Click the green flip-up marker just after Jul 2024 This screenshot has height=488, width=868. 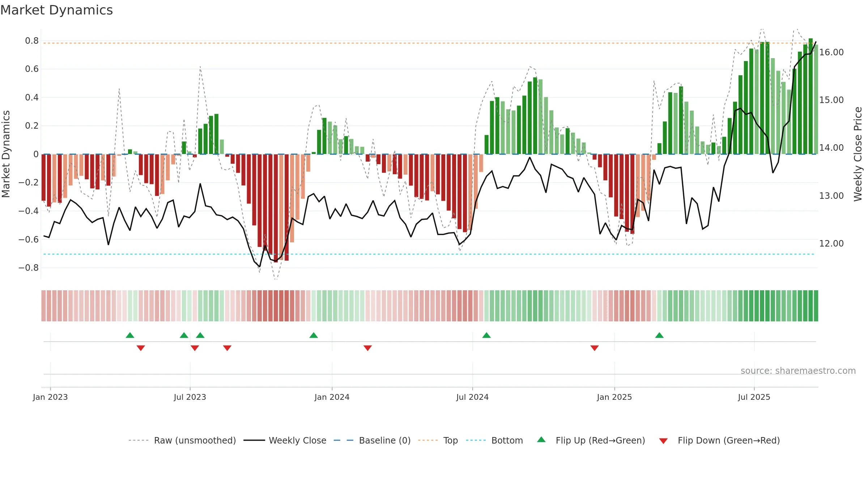pyautogui.click(x=486, y=335)
